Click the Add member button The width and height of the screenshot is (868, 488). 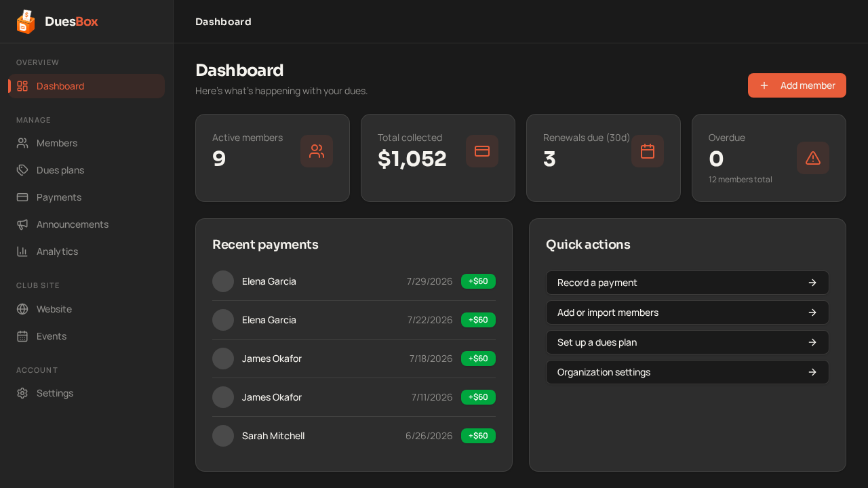pyautogui.click(x=797, y=85)
